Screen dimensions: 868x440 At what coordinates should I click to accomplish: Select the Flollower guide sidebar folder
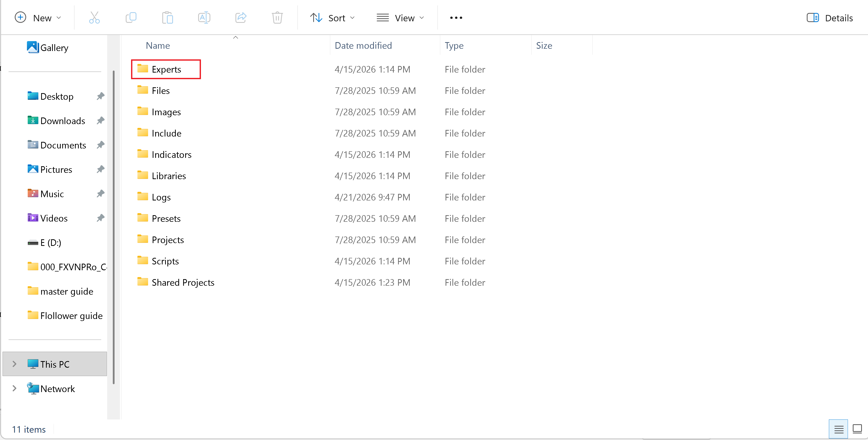65,315
